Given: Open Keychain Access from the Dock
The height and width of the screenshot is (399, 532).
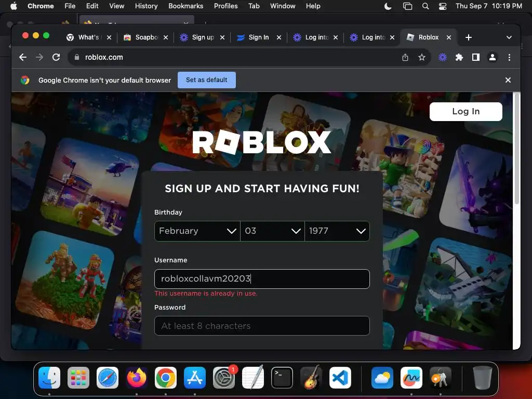Looking at the screenshot, I should (441, 378).
